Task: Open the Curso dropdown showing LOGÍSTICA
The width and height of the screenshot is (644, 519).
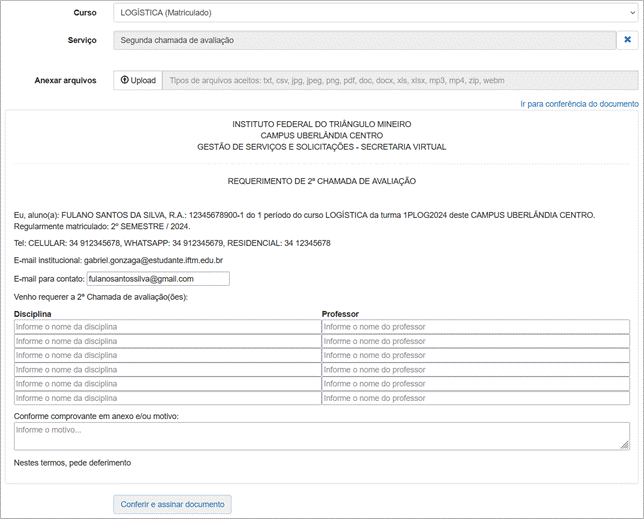Action: [x=376, y=13]
